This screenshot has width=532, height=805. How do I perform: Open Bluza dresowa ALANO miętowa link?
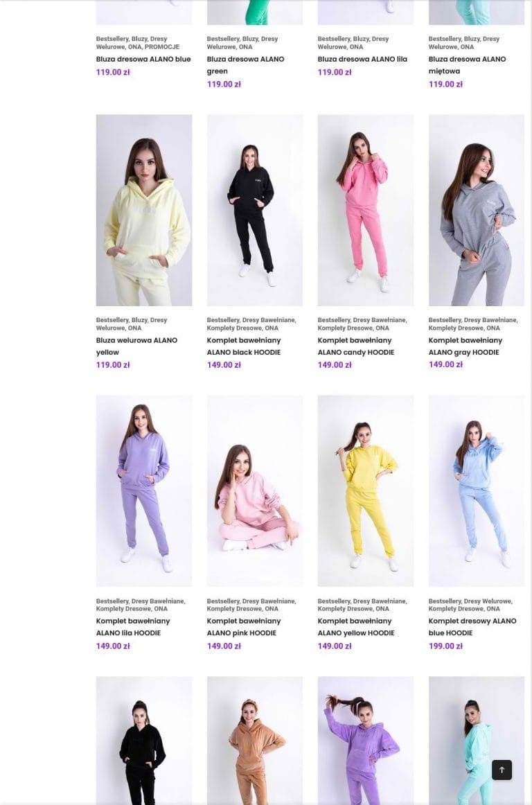point(468,65)
